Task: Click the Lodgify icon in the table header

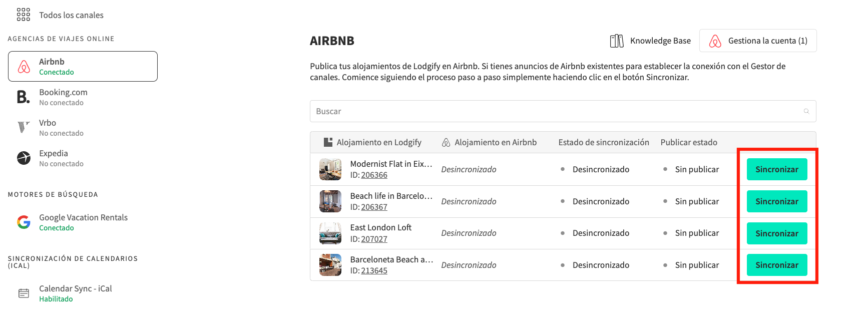Action: click(x=328, y=142)
